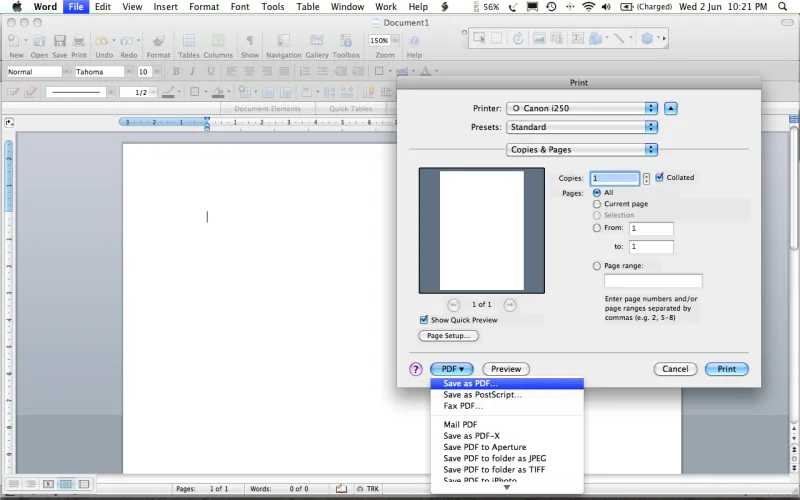
Task: Apply Bold formatting
Action: click(176, 71)
